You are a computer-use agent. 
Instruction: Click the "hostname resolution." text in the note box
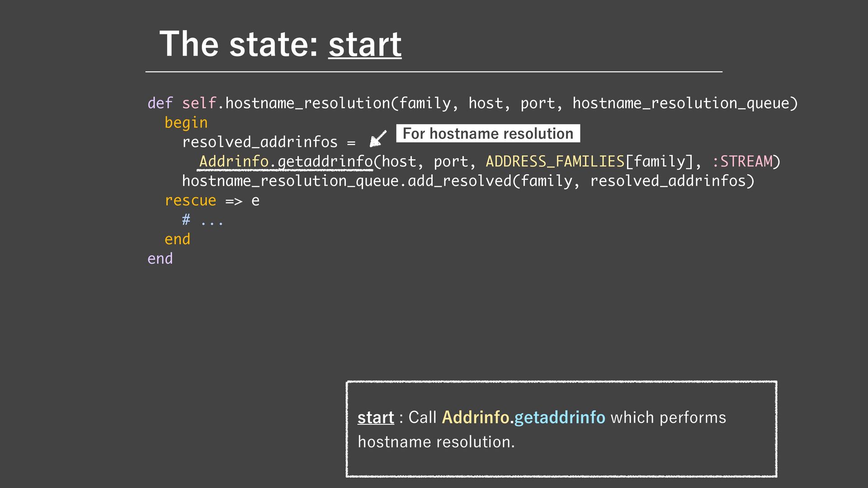436,442
